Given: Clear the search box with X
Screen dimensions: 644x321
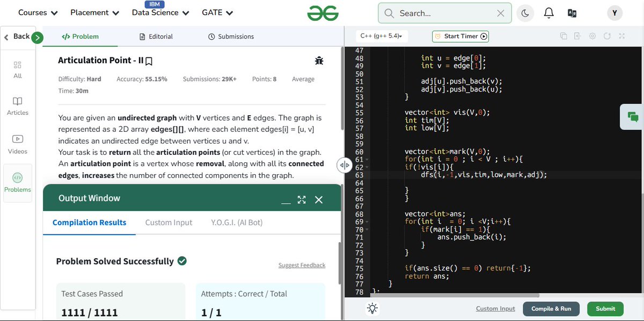Looking at the screenshot, I should coord(501,13).
